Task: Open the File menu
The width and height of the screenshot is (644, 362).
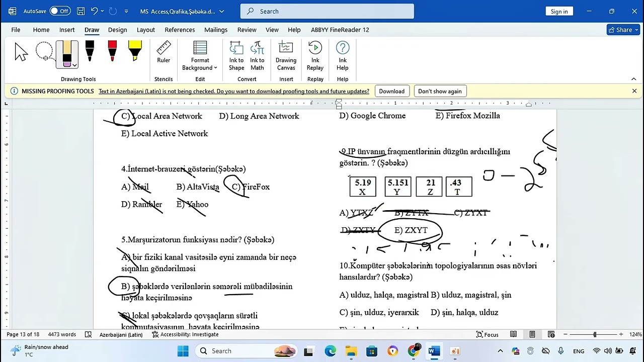Action: (16, 30)
